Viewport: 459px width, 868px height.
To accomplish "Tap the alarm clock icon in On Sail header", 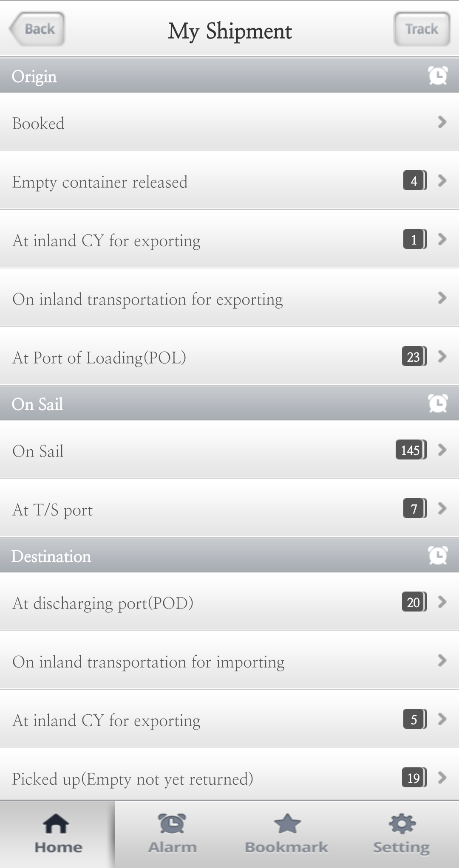I will click(438, 403).
